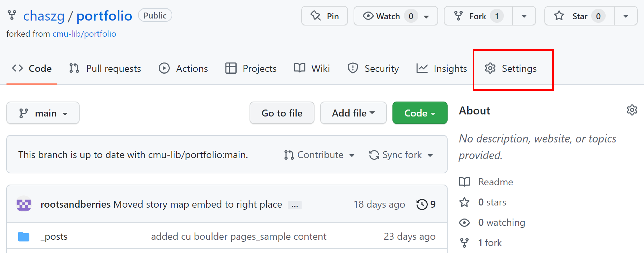Click the pull request icon in the tab bar
Image resolution: width=644 pixels, height=253 pixels.
(x=74, y=68)
